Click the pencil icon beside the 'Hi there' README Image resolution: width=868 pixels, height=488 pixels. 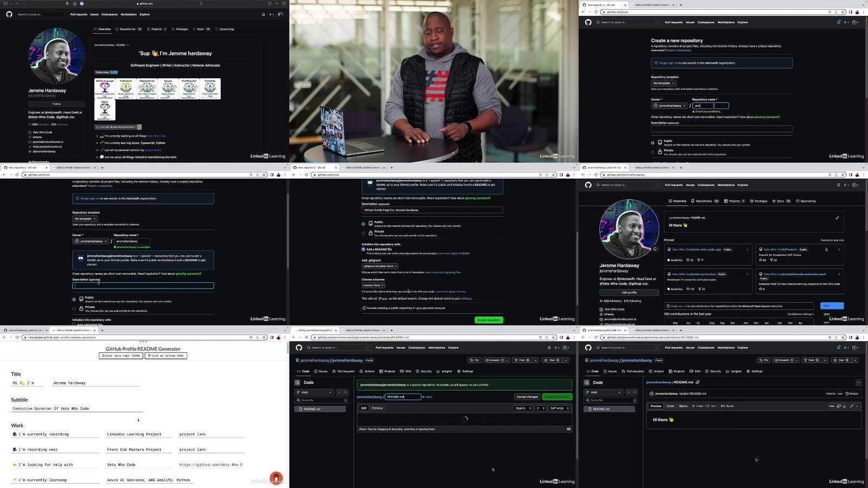pyautogui.click(x=837, y=218)
